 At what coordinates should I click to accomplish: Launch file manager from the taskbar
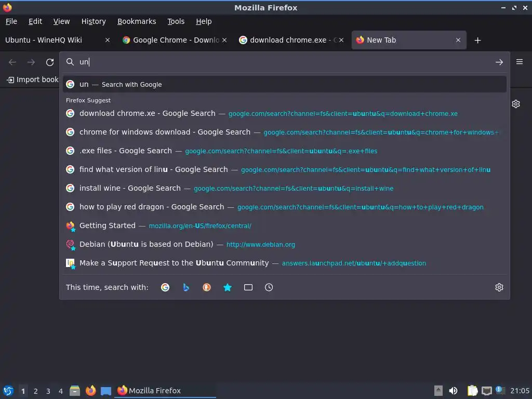tap(75, 391)
